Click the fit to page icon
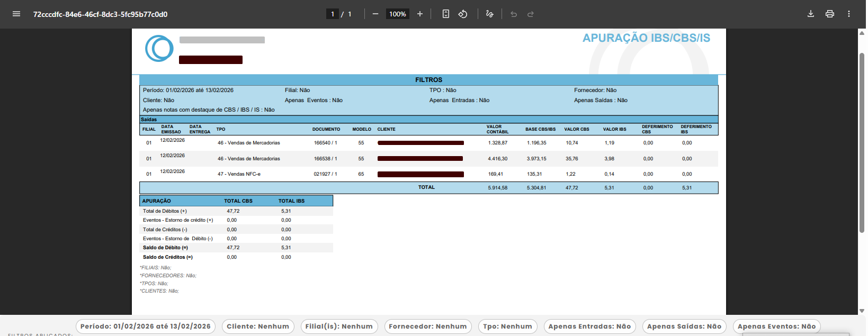Screen dimensions: 868x336 tap(446, 14)
